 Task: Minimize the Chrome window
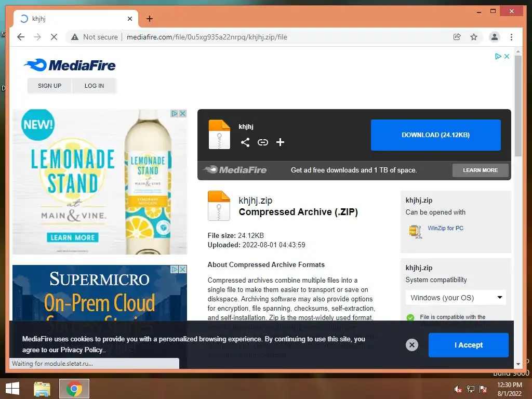click(478, 11)
